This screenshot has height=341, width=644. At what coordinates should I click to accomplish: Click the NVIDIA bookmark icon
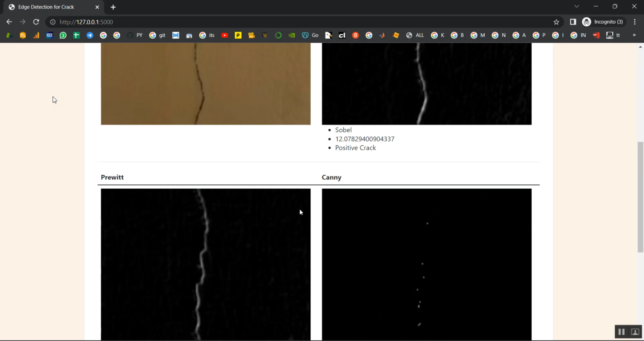point(292,35)
